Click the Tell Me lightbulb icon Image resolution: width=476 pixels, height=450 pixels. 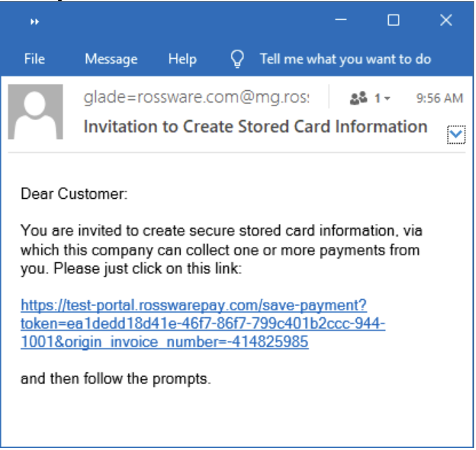[x=237, y=59]
